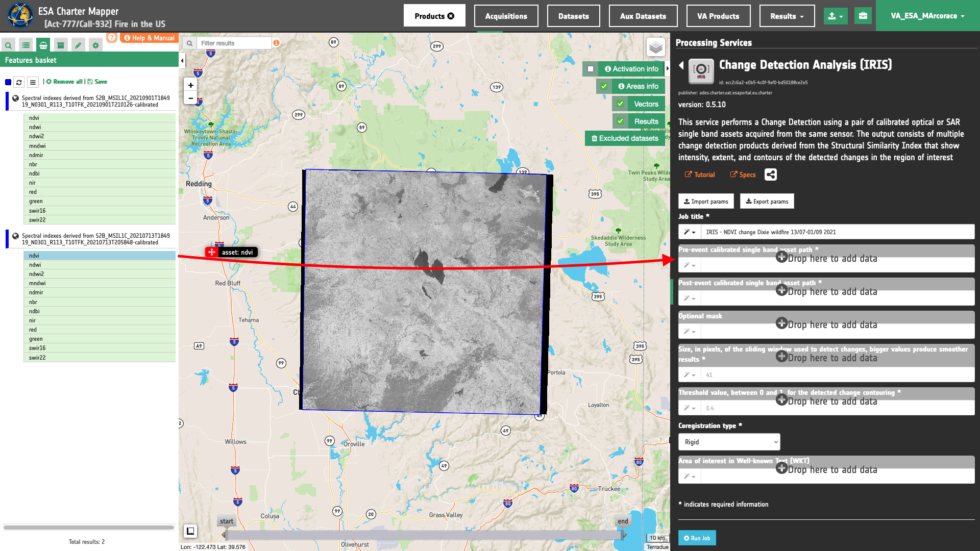Screen dimensions: 980x551
Task: Open the VA_ESA_MArcorace user menu
Action: [x=927, y=16]
